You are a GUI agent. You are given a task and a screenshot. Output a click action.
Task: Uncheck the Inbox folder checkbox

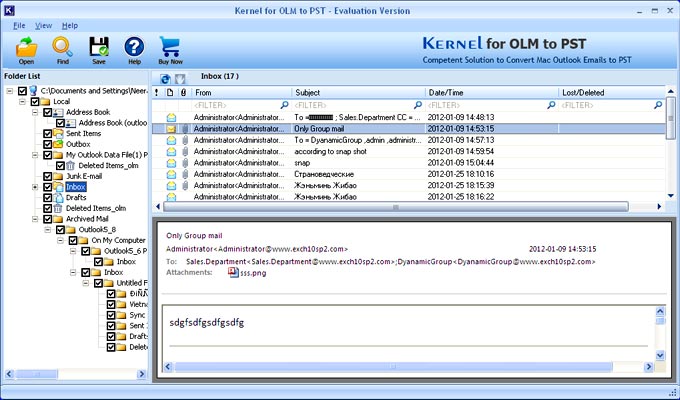click(48, 187)
